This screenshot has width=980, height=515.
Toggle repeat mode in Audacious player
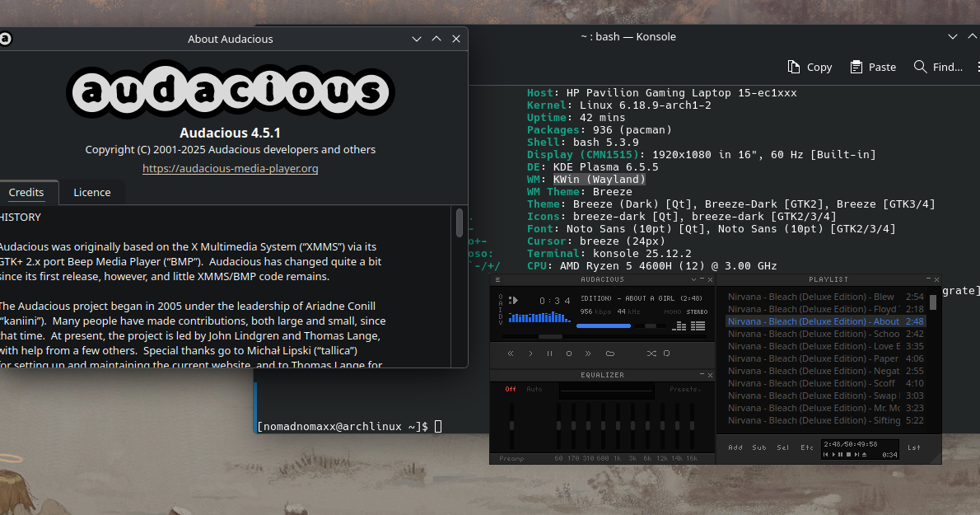(667, 353)
